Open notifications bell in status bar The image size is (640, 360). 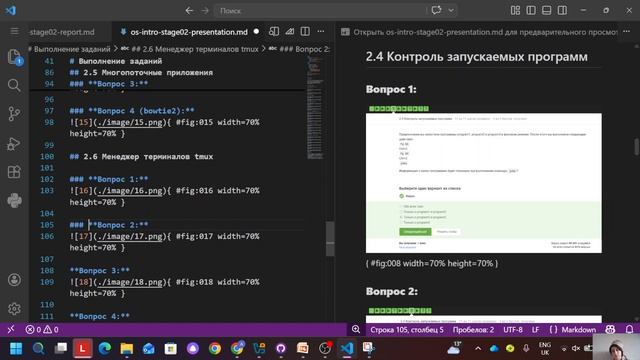click(629, 329)
